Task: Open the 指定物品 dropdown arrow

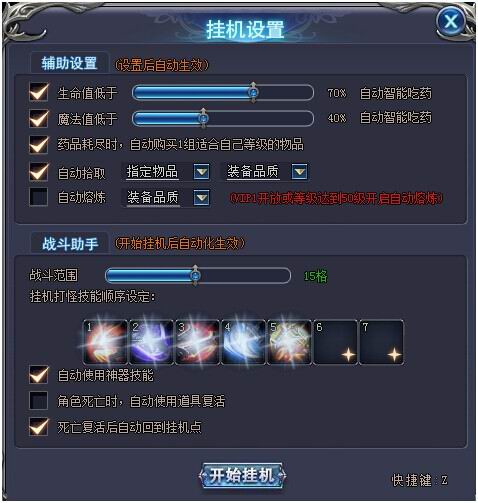Action: click(202, 172)
